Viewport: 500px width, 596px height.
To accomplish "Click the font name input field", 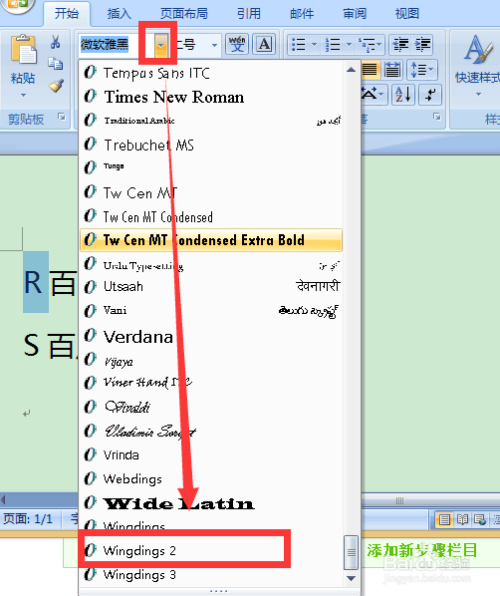I will pyautogui.click(x=116, y=45).
